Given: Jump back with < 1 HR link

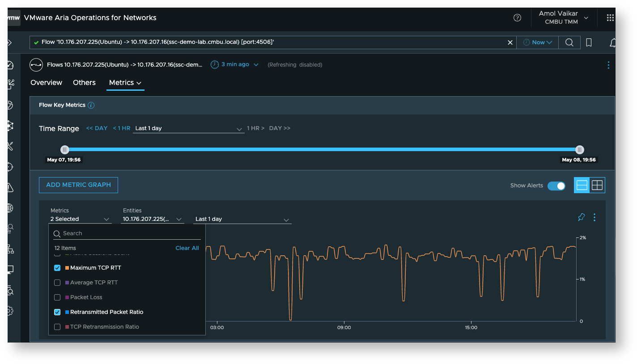Looking at the screenshot, I should click(x=121, y=128).
